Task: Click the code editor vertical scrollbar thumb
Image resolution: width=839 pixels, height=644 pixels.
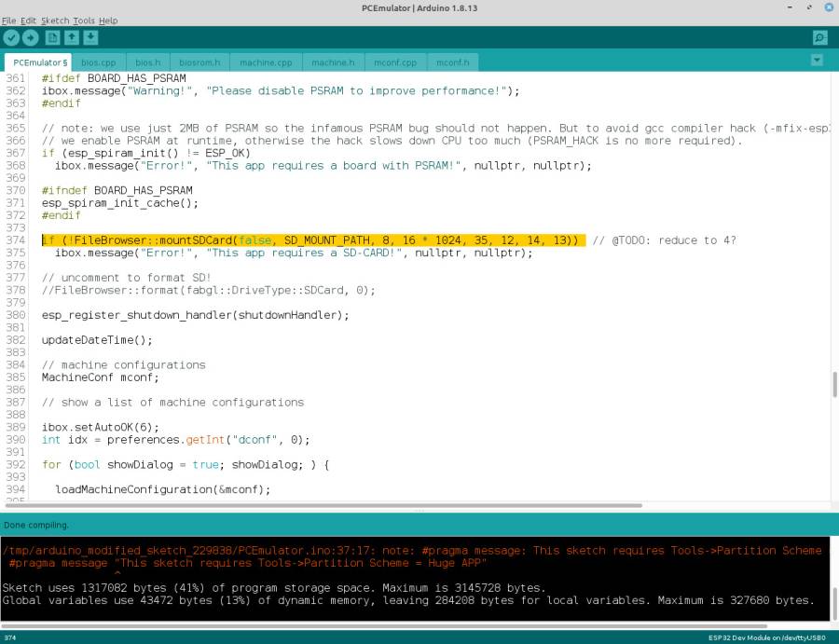Action: tap(834, 385)
